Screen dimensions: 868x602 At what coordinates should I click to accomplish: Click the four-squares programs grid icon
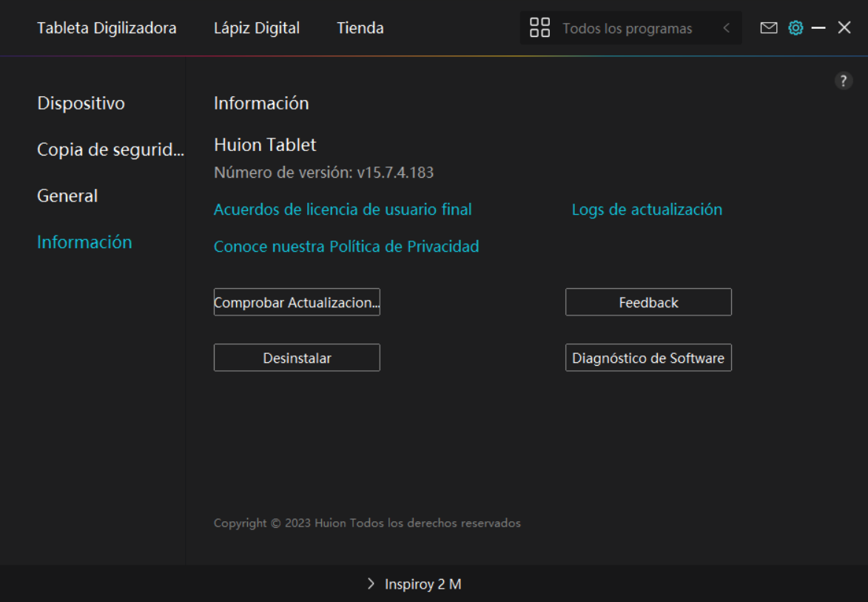[539, 28]
